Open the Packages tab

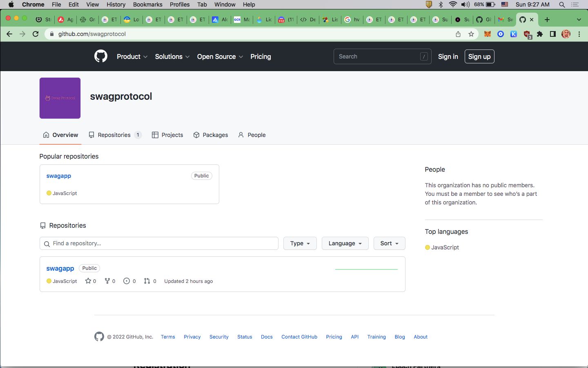pyautogui.click(x=211, y=135)
